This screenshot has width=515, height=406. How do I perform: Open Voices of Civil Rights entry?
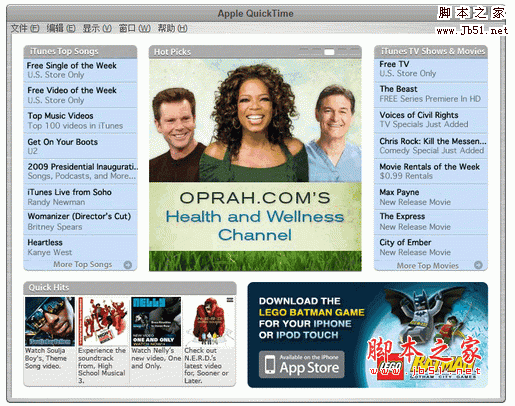point(431,120)
